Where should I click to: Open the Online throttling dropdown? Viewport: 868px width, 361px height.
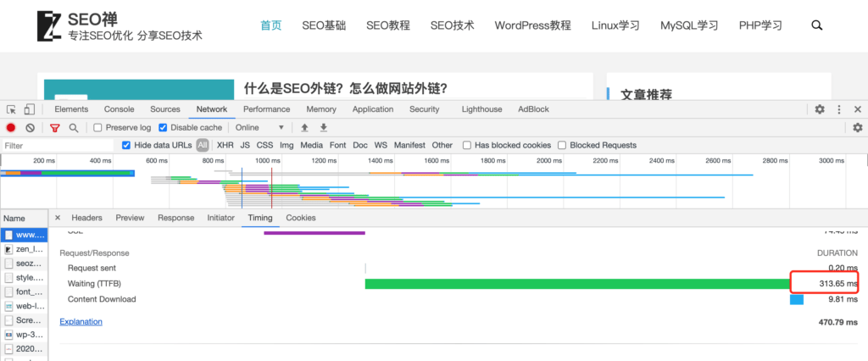pyautogui.click(x=260, y=128)
